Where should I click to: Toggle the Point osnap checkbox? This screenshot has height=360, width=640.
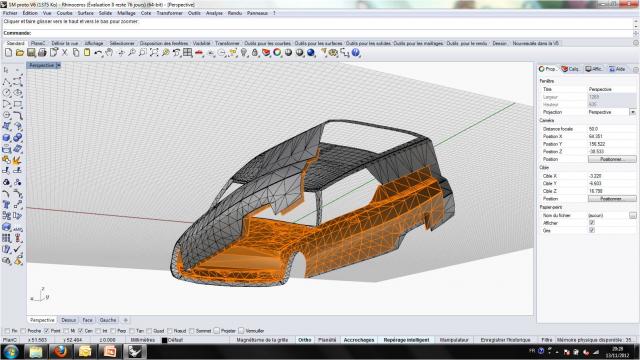pyautogui.click(x=47, y=331)
